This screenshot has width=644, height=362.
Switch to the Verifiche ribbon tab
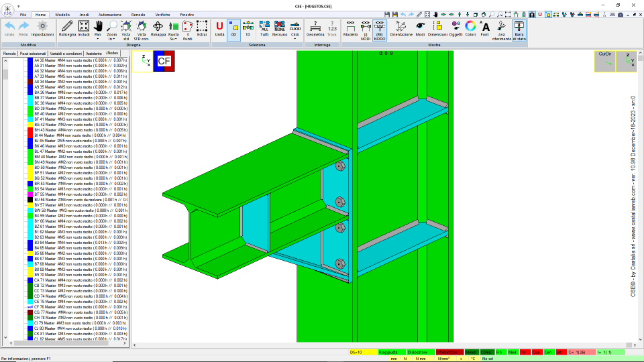point(162,15)
